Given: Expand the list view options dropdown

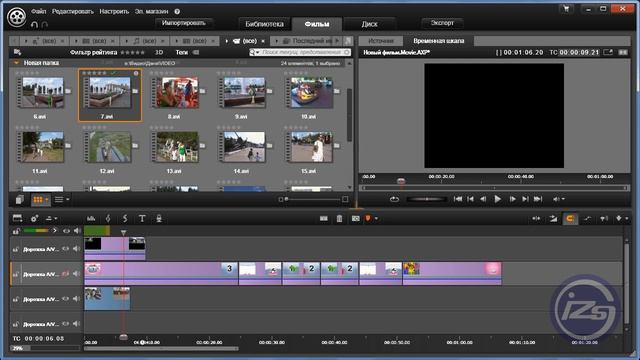Looking at the screenshot, I should tap(68, 200).
